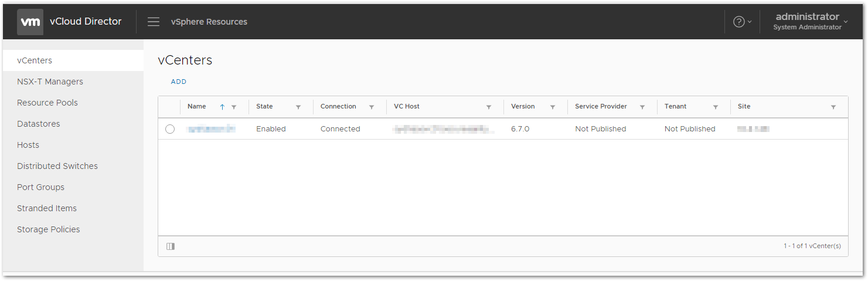Click the System Administrator role label
The width and height of the screenshot is (868, 281).
(x=807, y=28)
